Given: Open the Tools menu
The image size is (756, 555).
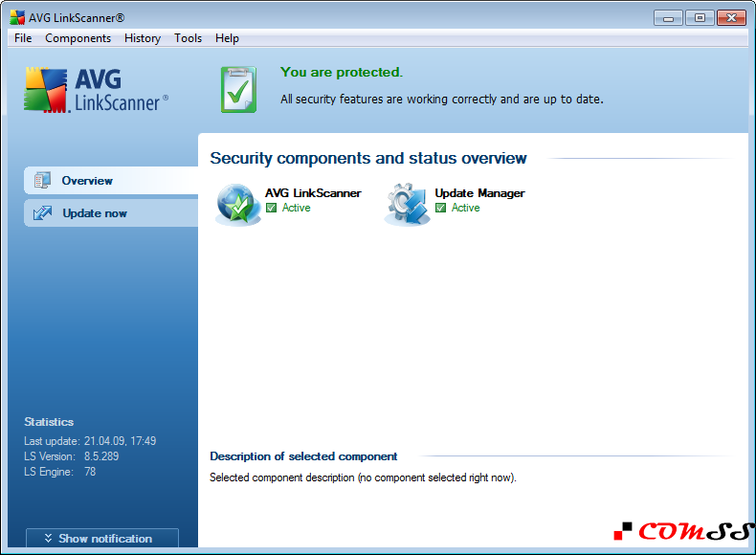Looking at the screenshot, I should pos(188,38).
